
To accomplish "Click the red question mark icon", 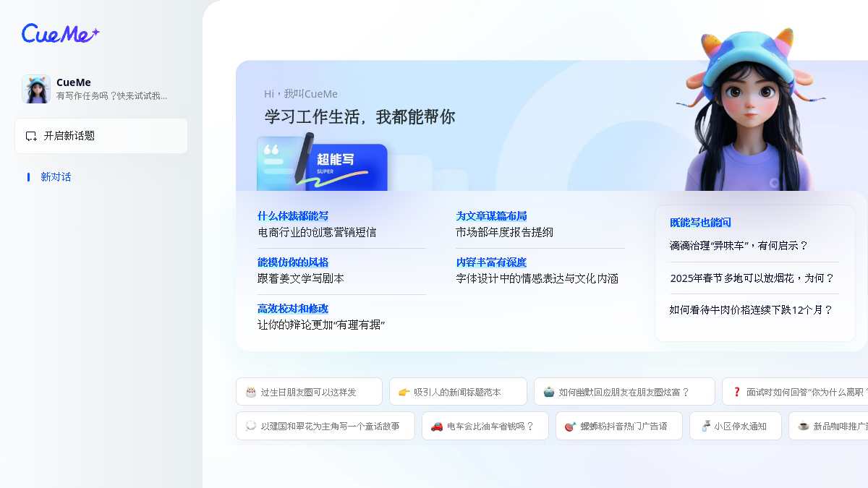I will 737,392.
